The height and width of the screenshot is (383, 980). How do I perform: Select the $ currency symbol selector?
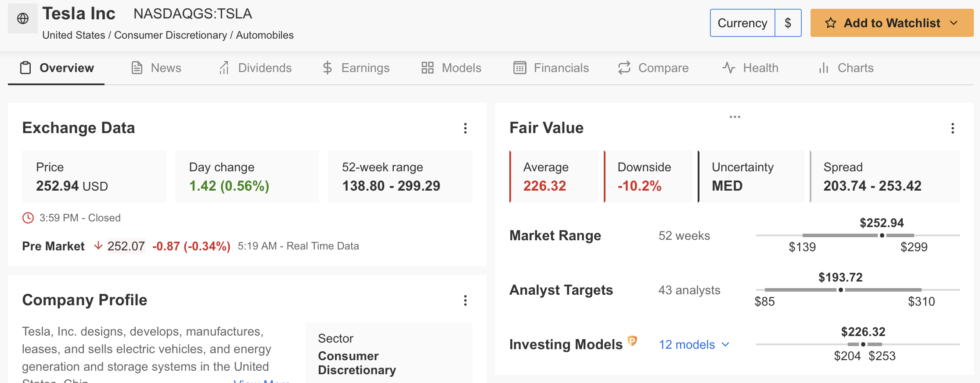point(788,23)
